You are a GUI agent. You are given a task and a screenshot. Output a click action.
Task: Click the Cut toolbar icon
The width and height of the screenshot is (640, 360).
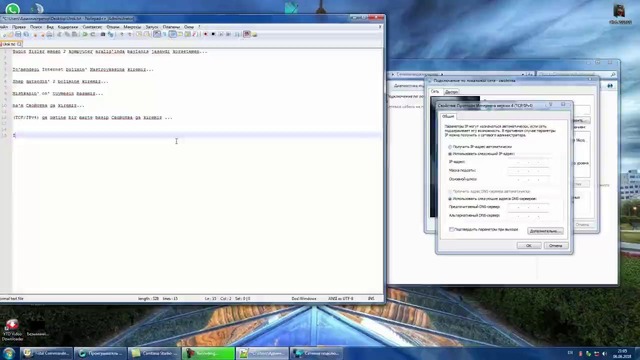click(59, 34)
